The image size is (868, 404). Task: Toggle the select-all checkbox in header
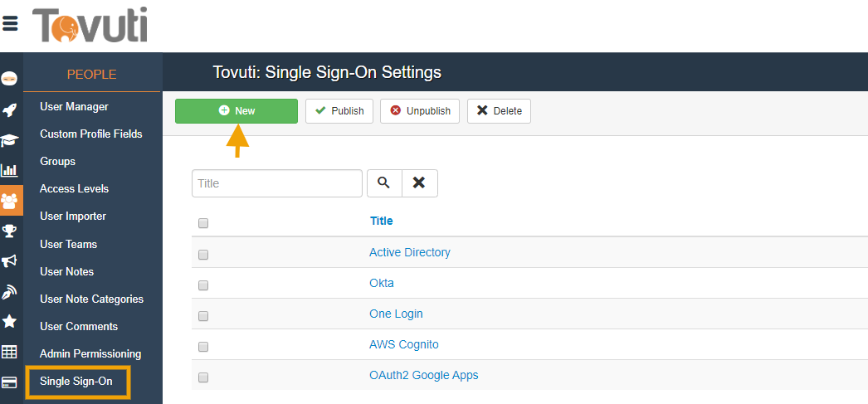[x=203, y=223]
